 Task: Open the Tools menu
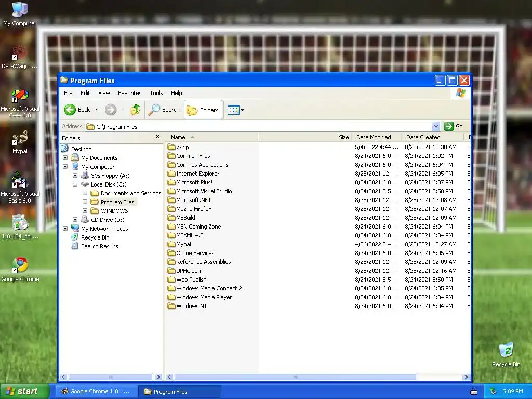[x=156, y=93]
